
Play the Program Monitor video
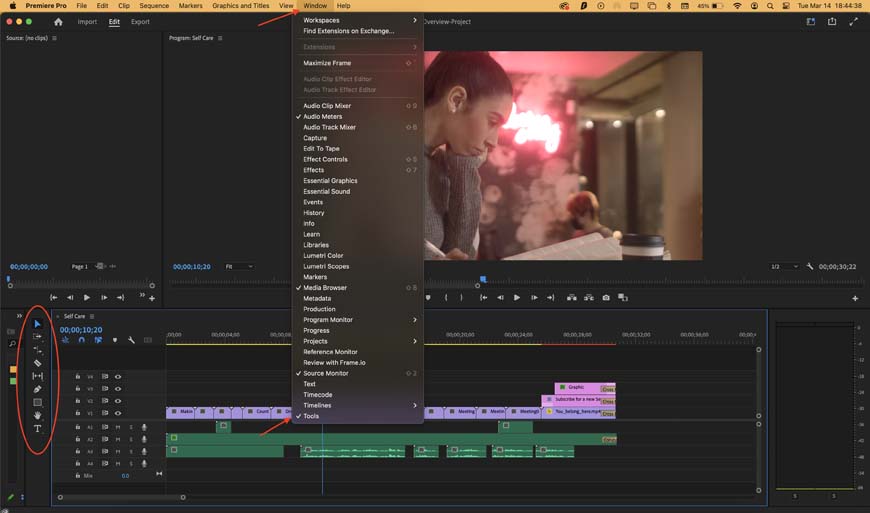coord(517,297)
